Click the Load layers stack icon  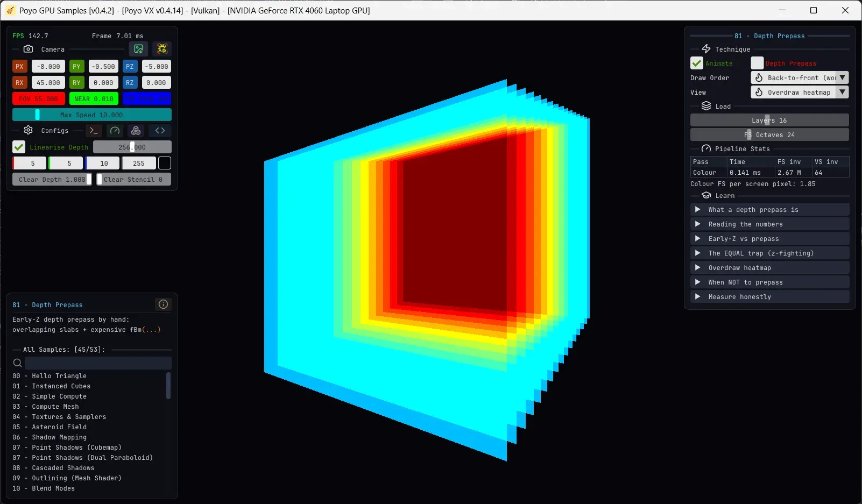coord(706,106)
